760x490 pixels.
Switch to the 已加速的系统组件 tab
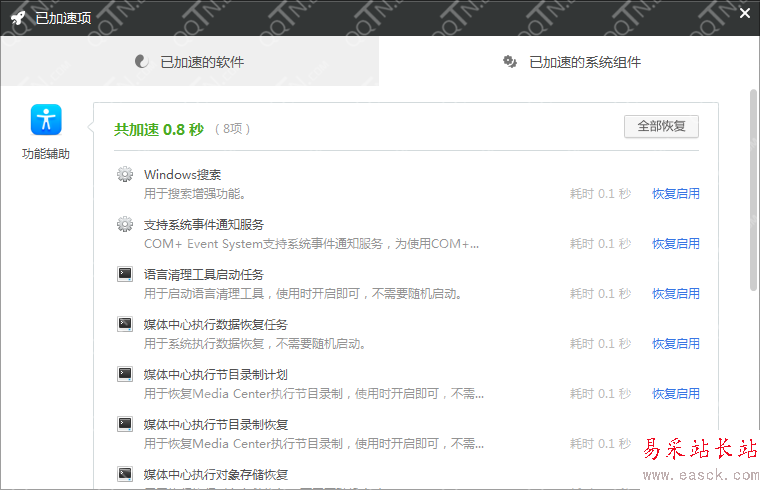[570, 62]
